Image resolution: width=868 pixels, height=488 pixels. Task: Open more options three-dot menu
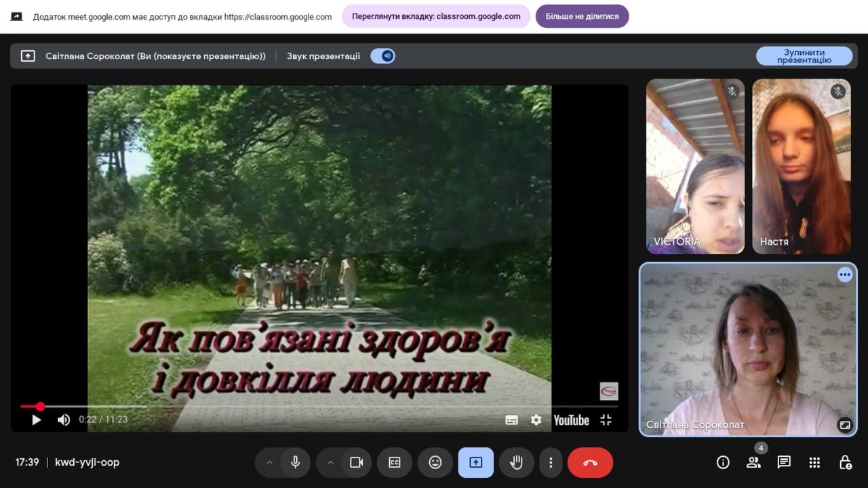point(551,462)
